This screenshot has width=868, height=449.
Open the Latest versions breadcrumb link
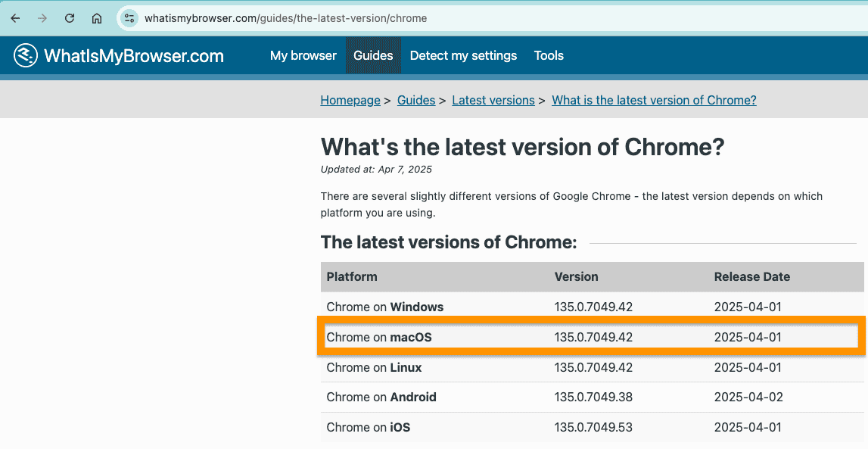coord(493,100)
